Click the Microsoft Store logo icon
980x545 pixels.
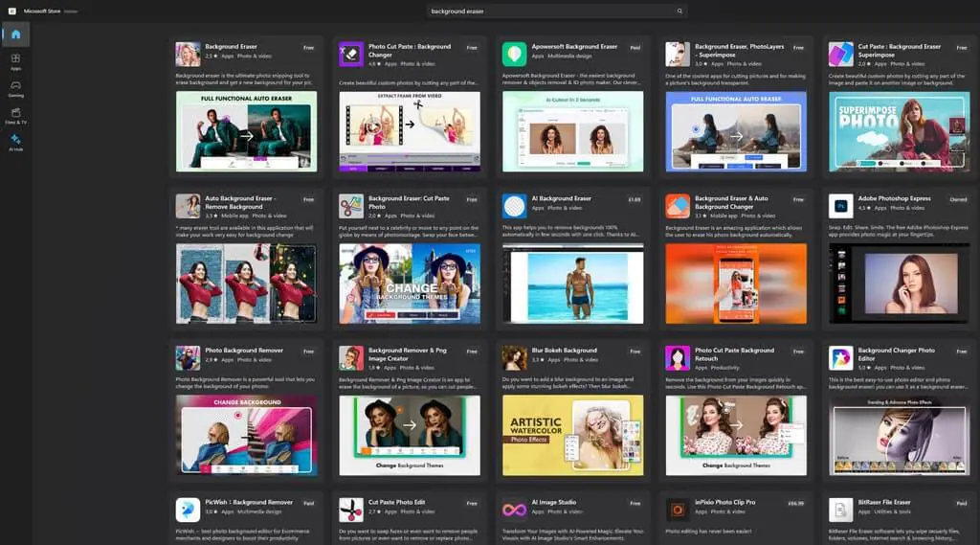tap(11, 11)
